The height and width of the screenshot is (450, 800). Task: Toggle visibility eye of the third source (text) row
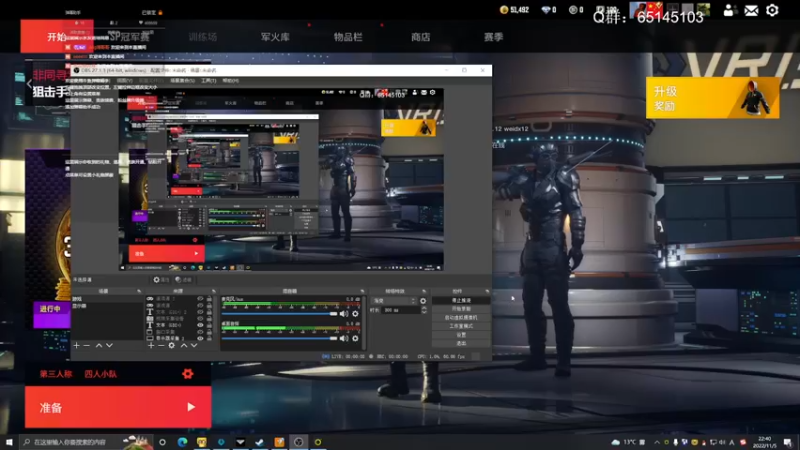pyautogui.click(x=200, y=312)
